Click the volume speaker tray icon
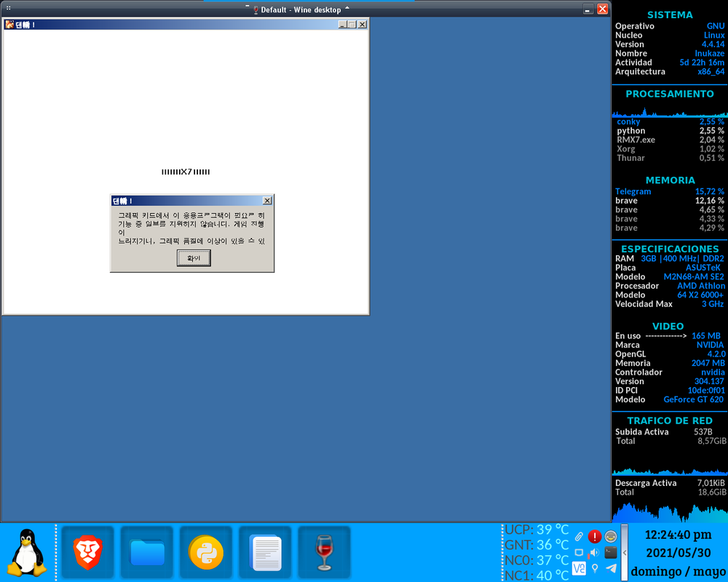The image size is (728, 582). point(594,553)
